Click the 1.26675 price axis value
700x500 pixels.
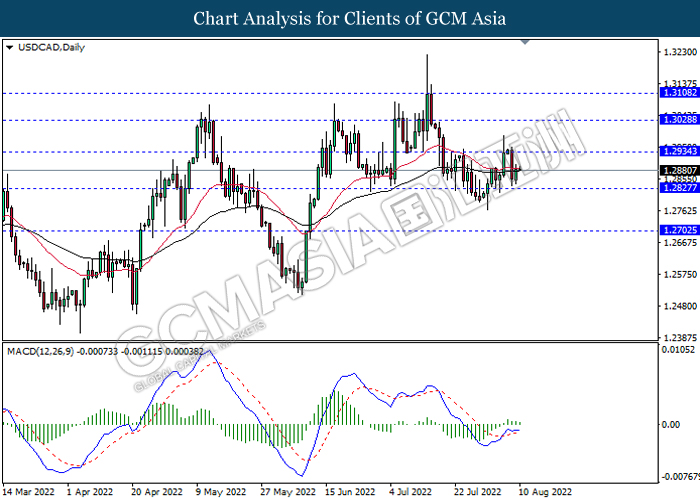tap(680, 243)
